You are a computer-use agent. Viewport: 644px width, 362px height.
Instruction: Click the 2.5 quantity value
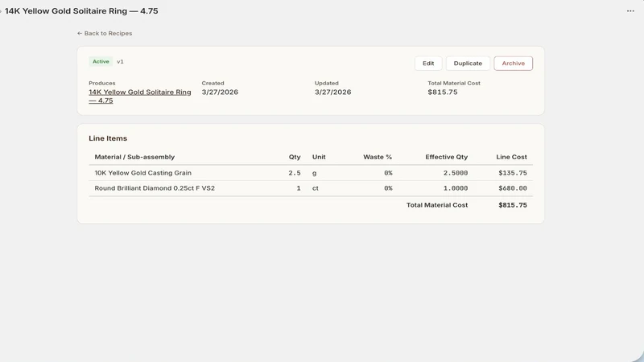(295, 173)
